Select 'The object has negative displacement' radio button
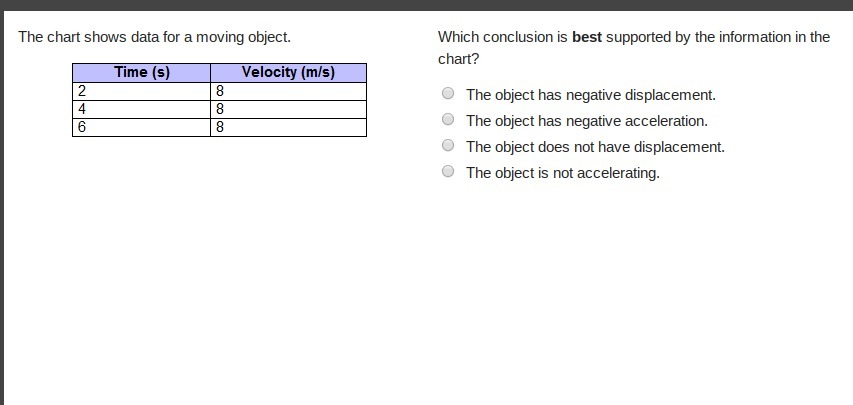The width and height of the screenshot is (853, 405). pyautogui.click(x=448, y=94)
